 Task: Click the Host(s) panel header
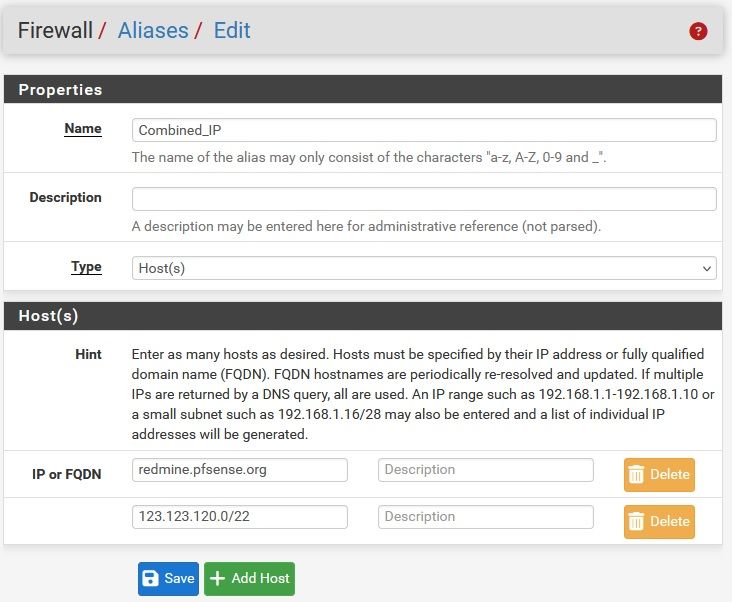pos(49,316)
